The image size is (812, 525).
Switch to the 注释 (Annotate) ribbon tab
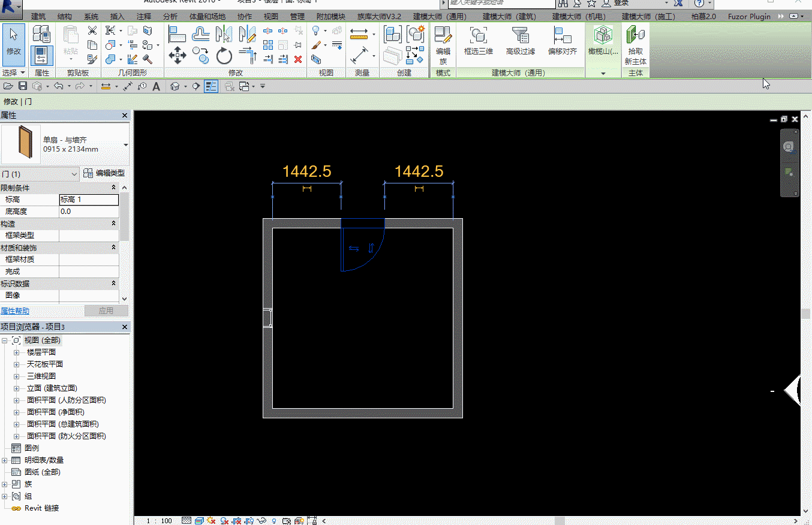(144, 16)
